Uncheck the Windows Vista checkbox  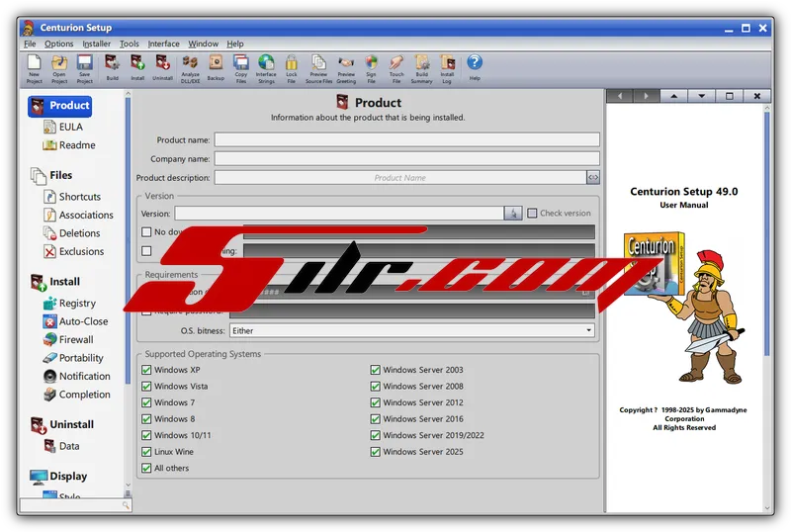146,386
